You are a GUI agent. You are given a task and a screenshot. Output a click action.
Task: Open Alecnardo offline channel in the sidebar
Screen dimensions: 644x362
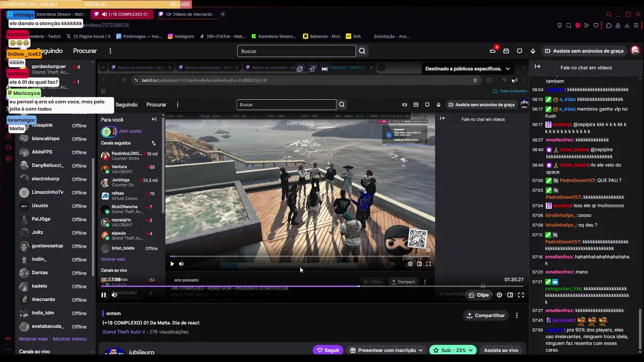[x=53, y=300]
